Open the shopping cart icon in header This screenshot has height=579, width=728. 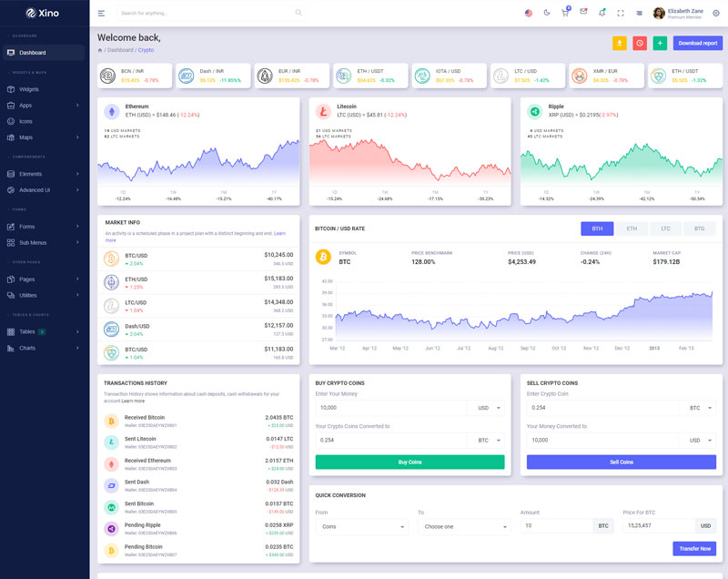click(x=565, y=14)
